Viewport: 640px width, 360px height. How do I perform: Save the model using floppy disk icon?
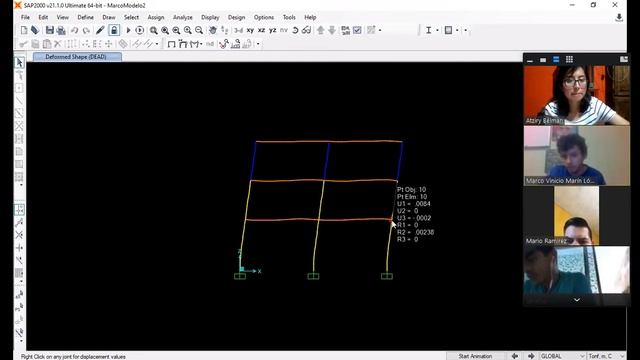50,30
